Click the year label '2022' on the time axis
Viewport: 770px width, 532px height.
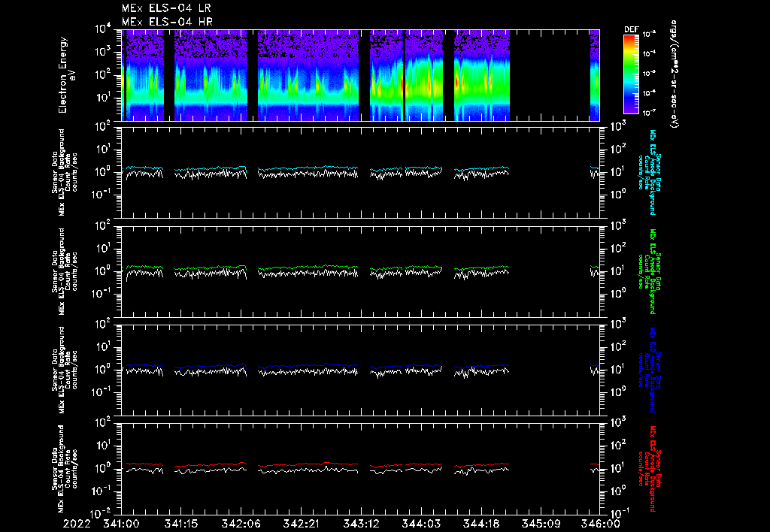tap(77, 524)
